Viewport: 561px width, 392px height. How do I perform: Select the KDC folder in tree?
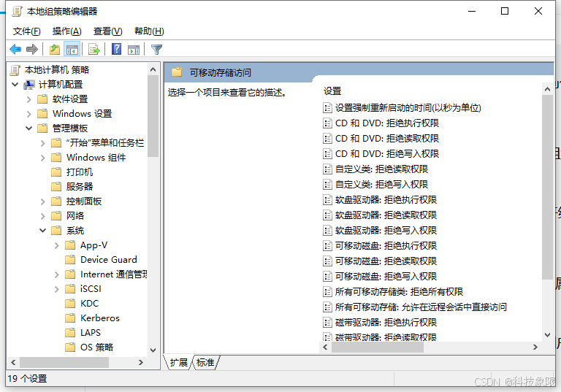click(x=89, y=304)
